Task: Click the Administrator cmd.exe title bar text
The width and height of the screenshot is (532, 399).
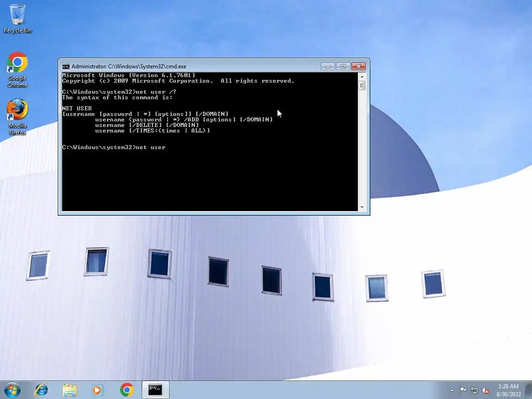Action: click(129, 66)
